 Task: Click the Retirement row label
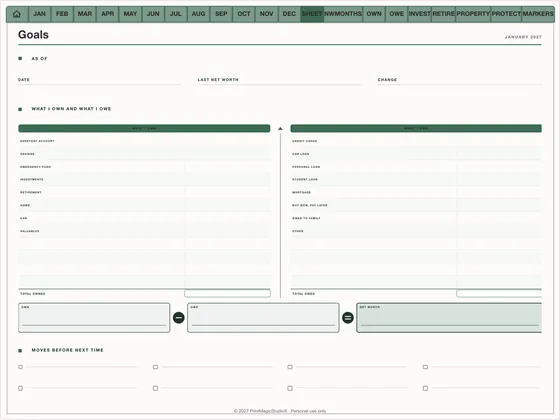[x=31, y=192]
